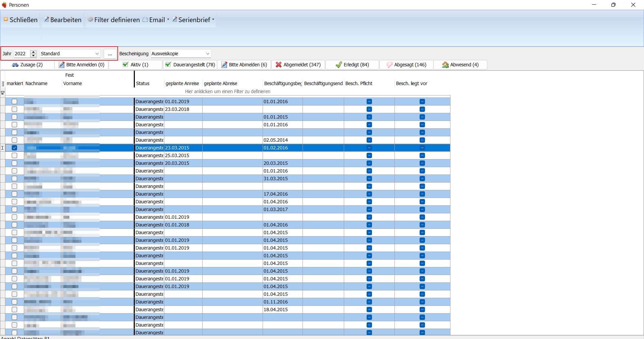The width and height of the screenshot is (644, 339).
Task: Select the Erledigt (84) tab
Action: [x=352, y=65]
